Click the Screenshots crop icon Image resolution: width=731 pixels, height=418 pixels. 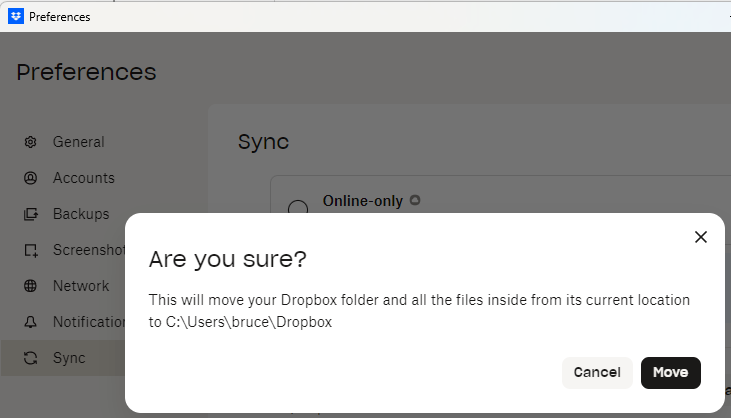click(31, 250)
